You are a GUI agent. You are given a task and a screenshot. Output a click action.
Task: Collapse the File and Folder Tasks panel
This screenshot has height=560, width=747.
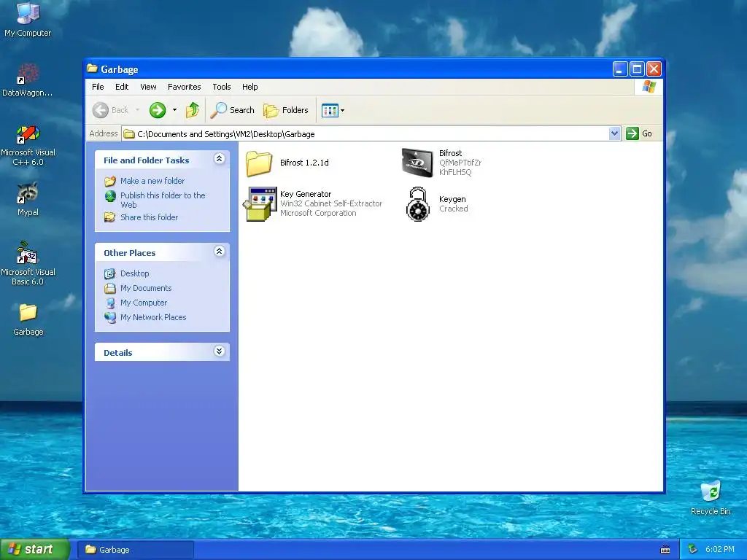click(x=219, y=159)
